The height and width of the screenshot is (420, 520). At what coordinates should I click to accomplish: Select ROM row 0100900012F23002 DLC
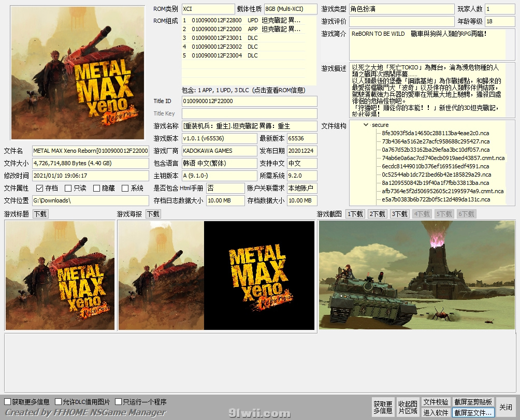tap(243, 47)
